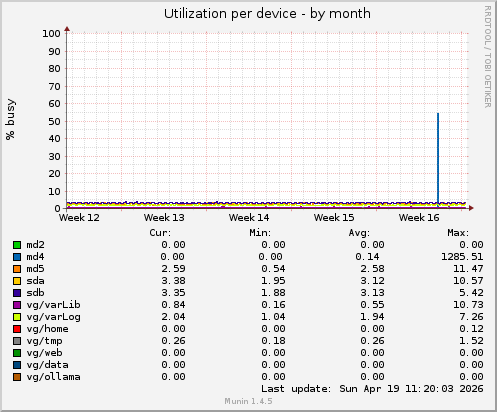Click the 'vg/tmp' legend label
Image resolution: width=497 pixels, height=412 pixels.
pyautogui.click(x=44, y=341)
